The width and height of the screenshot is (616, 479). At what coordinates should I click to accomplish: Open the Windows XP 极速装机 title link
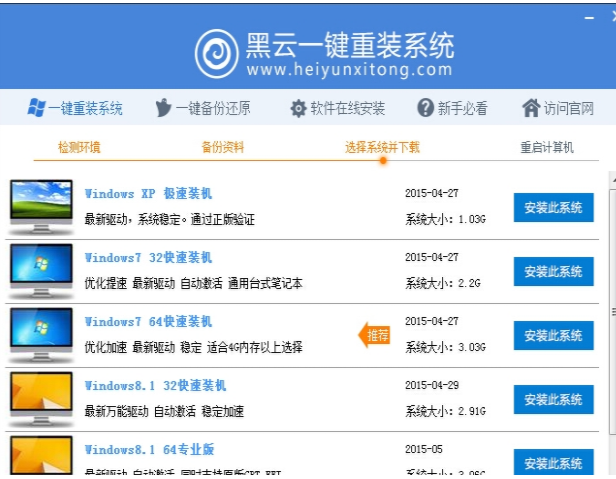pos(148,193)
